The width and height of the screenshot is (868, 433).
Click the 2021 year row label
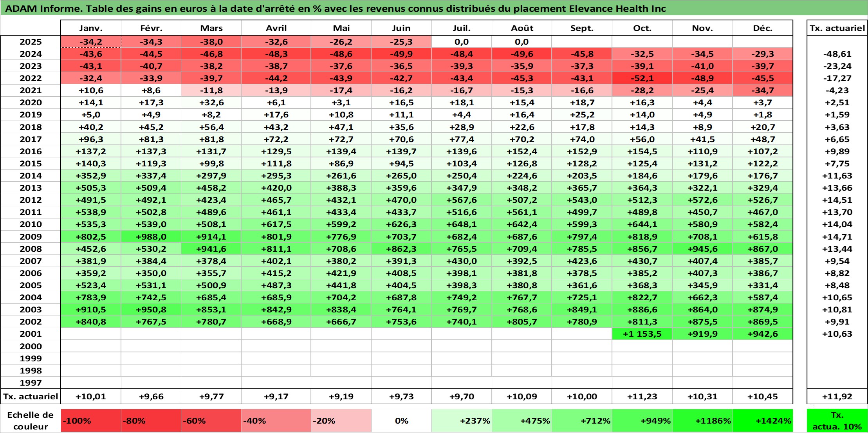point(31,90)
